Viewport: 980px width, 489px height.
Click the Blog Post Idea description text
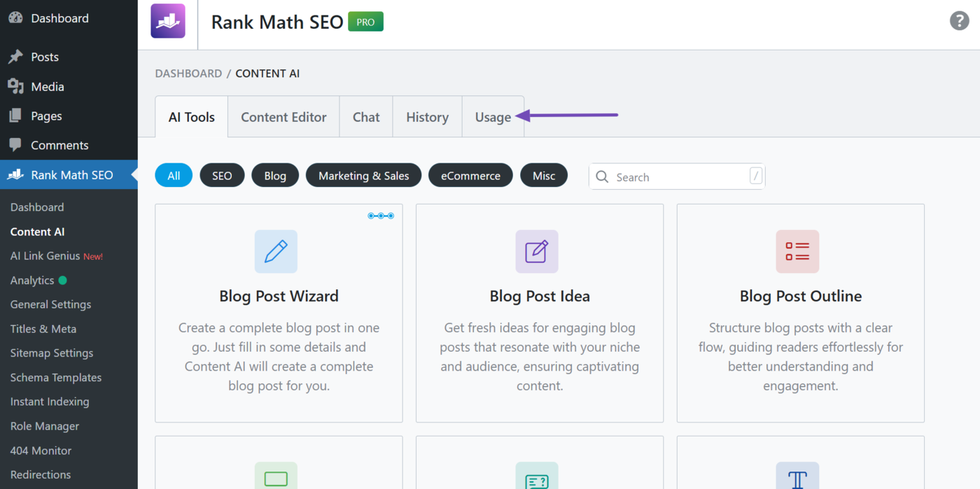(x=540, y=357)
